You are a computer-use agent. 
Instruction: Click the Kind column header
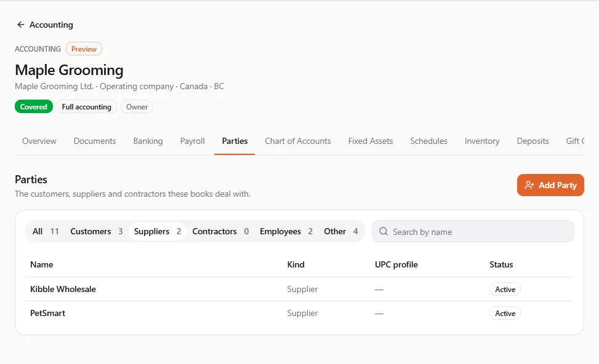coord(295,265)
